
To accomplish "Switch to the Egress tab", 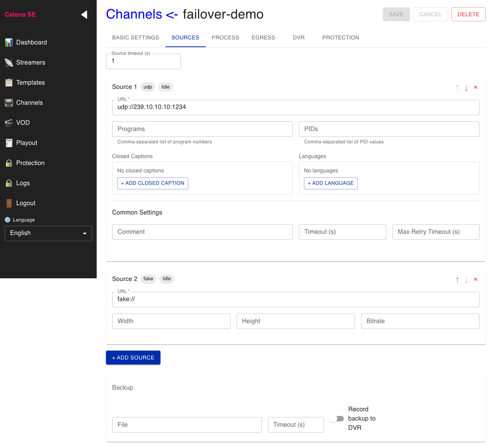I will [263, 37].
